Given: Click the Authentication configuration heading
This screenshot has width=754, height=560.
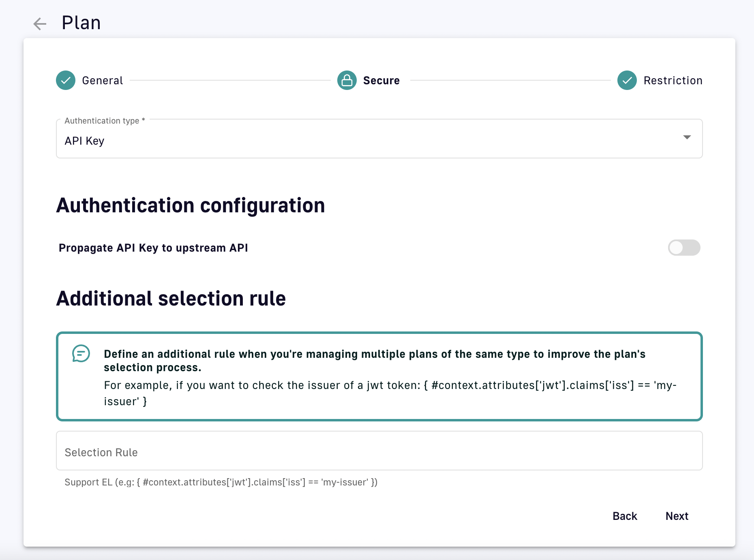Looking at the screenshot, I should 191,205.
